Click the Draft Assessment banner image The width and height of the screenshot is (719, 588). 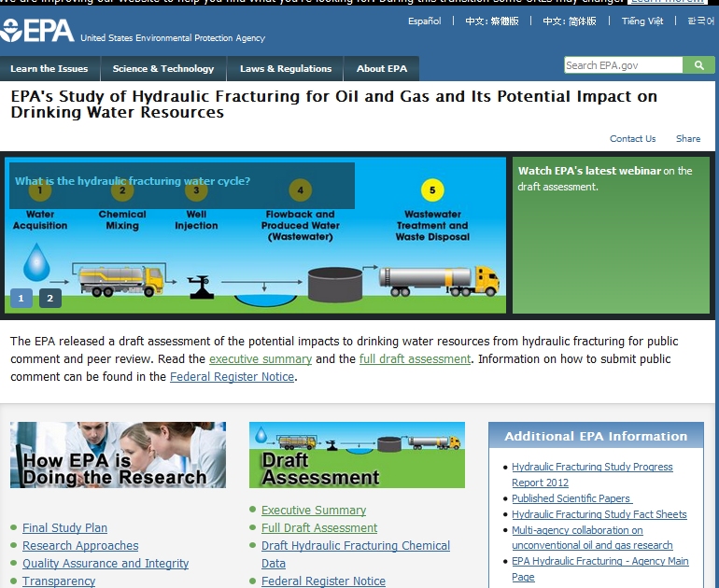[357, 455]
